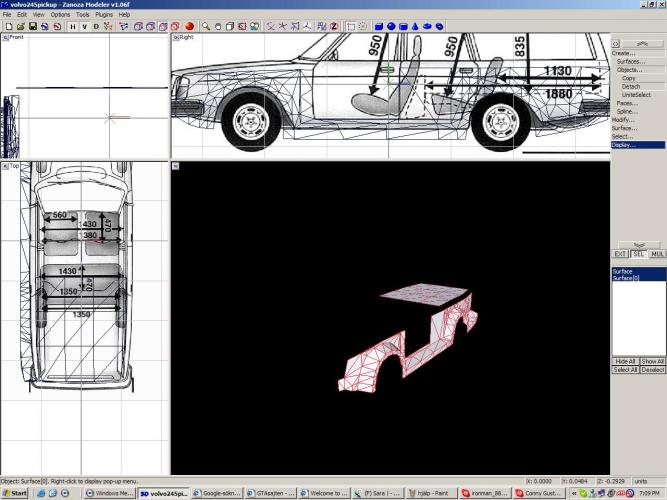The height and width of the screenshot is (500, 667).
Task: Click the Open folder toolbar icon
Action: [x=20, y=26]
